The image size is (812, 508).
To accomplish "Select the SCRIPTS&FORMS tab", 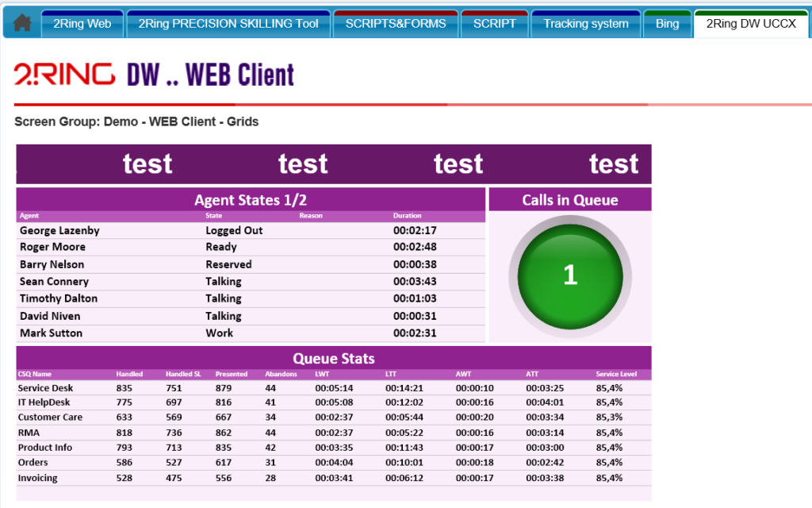I will [396, 24].
